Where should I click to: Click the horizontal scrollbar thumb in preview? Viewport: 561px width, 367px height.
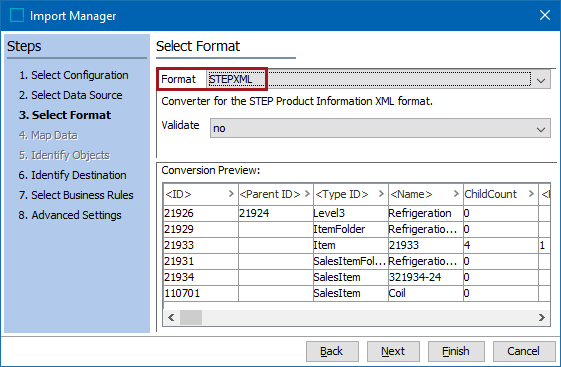point(191,317)
